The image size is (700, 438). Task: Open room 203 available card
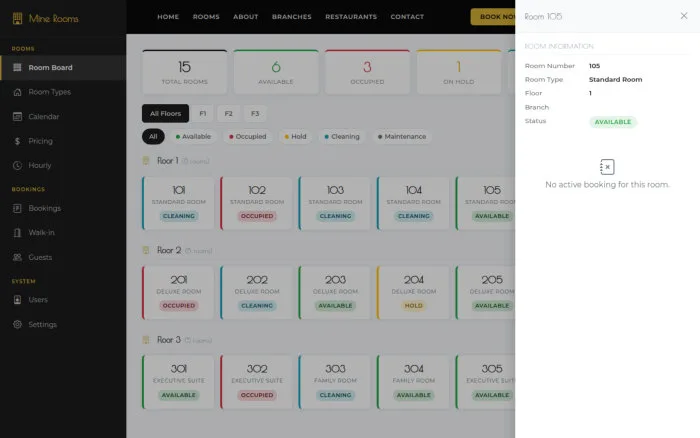pyautogui.click(x=335, y=292)
